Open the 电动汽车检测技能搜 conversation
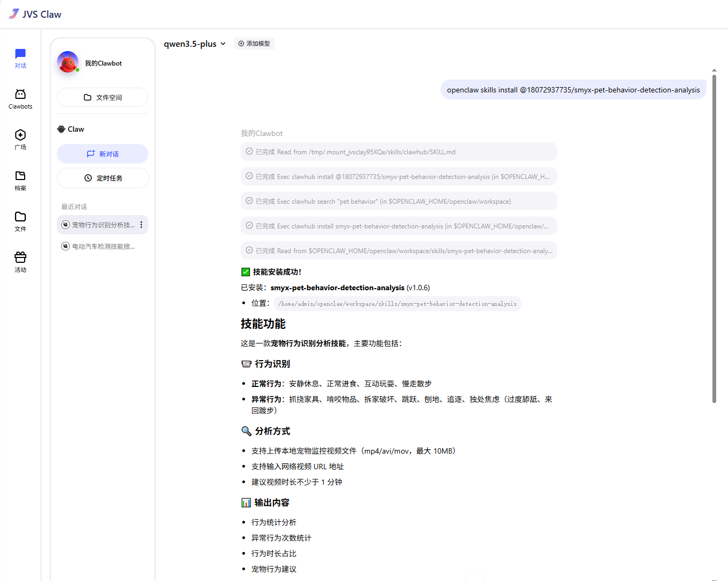This screenshot has width=728, height=581. click(103, 246)
